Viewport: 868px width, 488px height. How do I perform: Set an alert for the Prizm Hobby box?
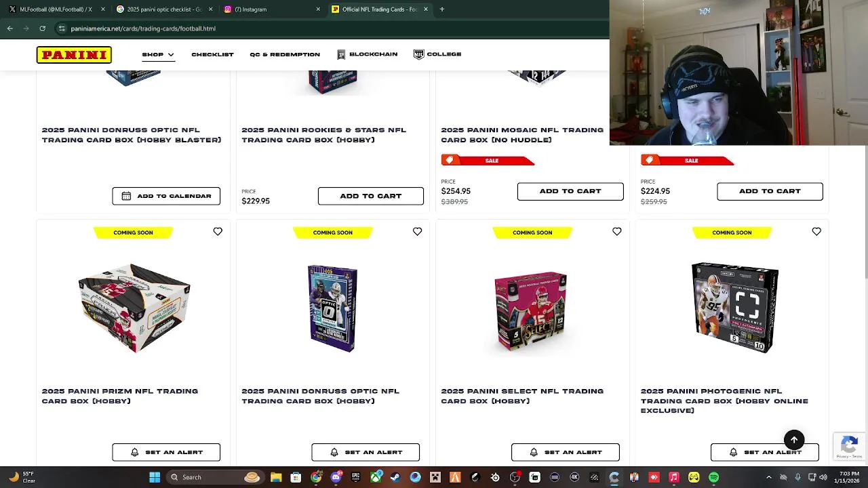(166, 452)
